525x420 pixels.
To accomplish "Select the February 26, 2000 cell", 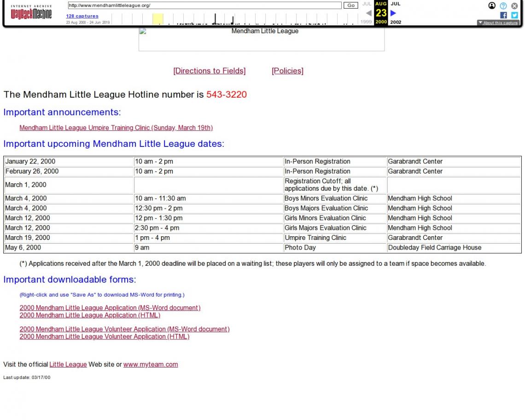I will (69, 171).
